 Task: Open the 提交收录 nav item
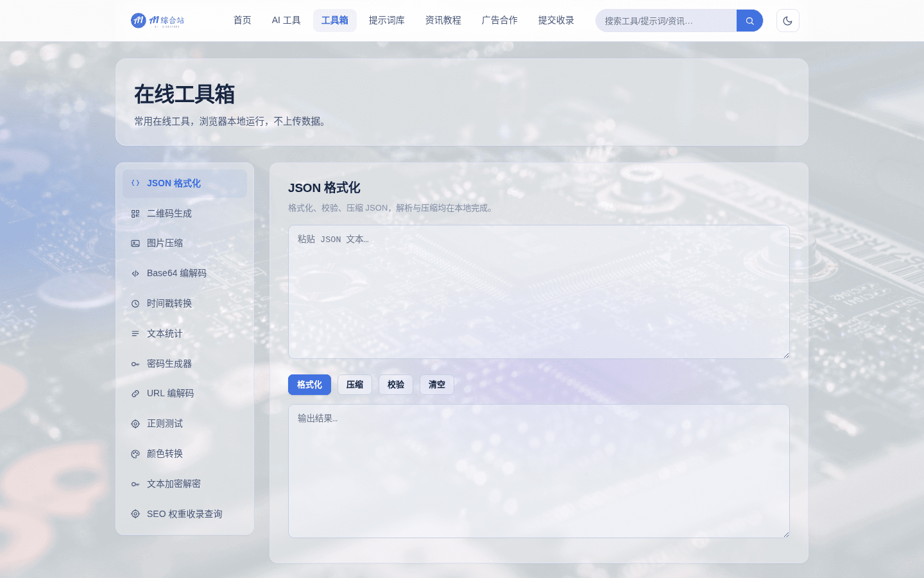coord(556,21)
